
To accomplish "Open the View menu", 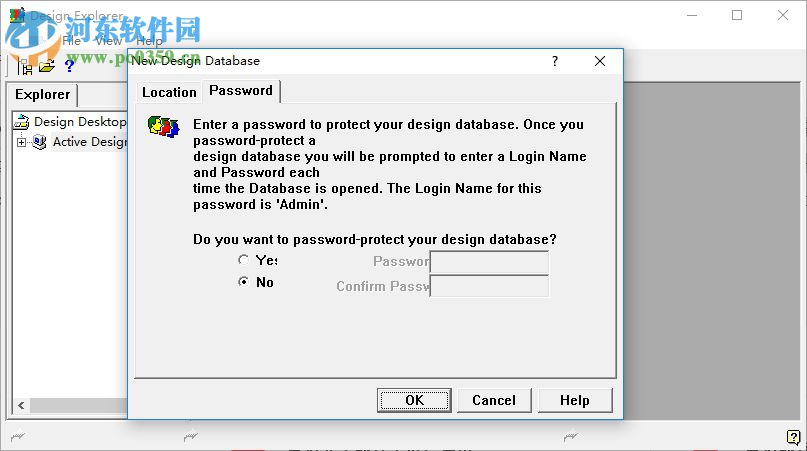I will 108,41.
